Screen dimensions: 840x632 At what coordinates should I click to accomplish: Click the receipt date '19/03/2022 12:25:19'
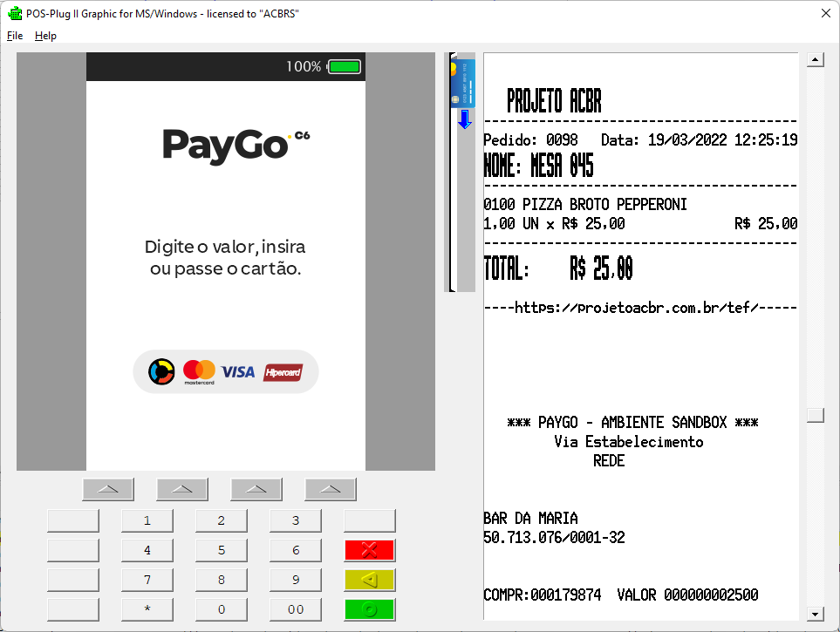722,139
